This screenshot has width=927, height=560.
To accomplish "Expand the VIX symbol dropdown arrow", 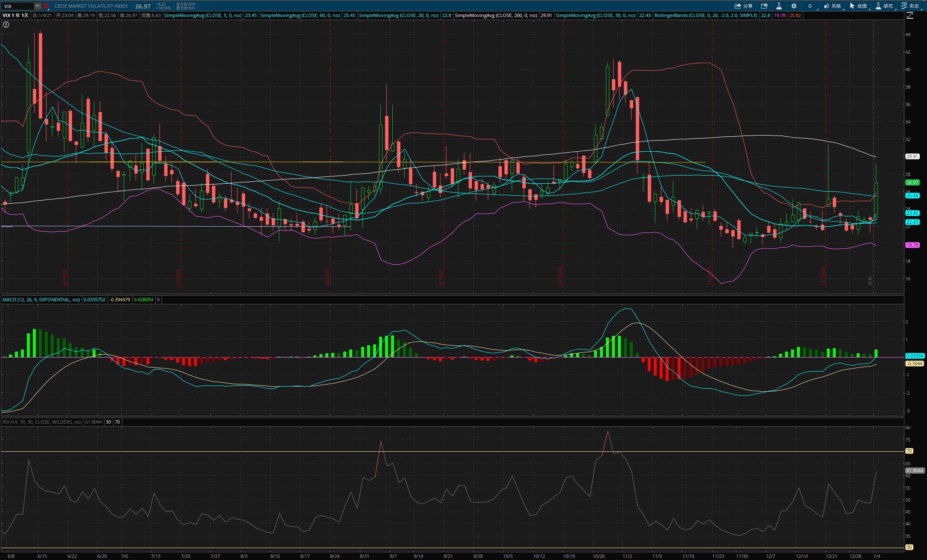I will (x=38, y=6).
